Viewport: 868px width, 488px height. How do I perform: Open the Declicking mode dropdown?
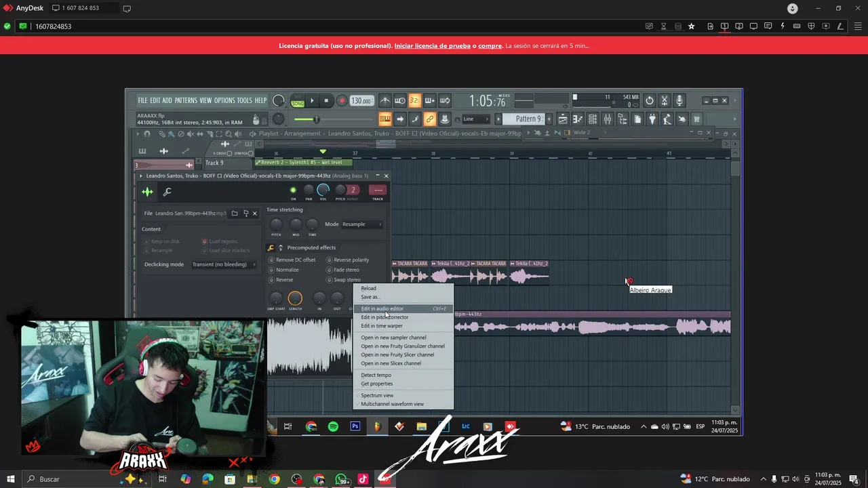pos(223,264)
